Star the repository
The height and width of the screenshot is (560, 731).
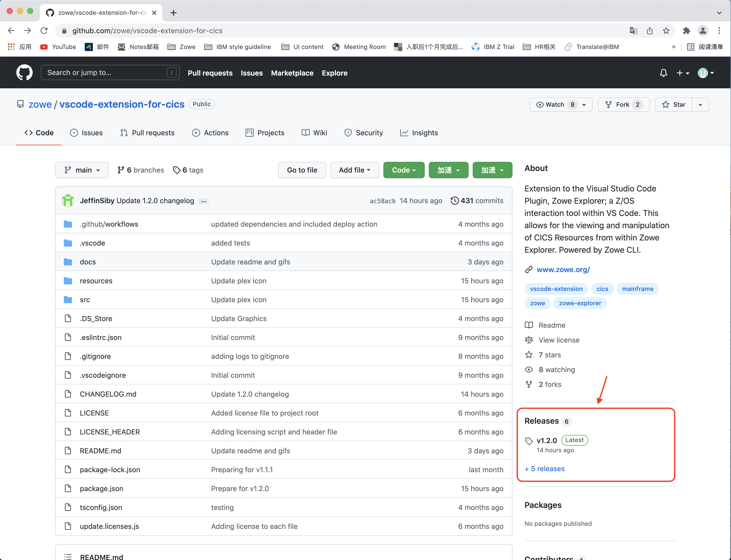pyautogui.click(x=674, y=104)
